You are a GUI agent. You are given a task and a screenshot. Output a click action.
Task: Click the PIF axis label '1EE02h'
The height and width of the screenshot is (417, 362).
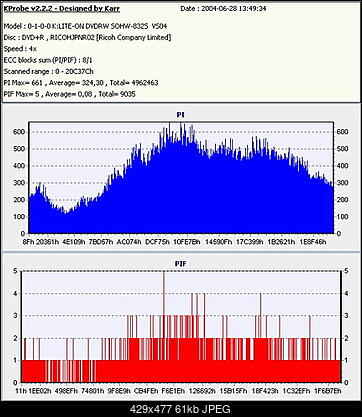(40, 391)
